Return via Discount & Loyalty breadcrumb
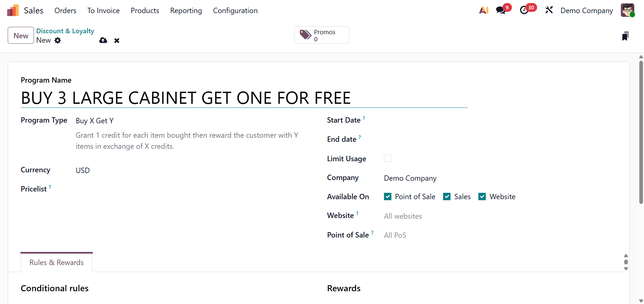Viewport: 644px width, 304px height. click(x=65, y=31)
